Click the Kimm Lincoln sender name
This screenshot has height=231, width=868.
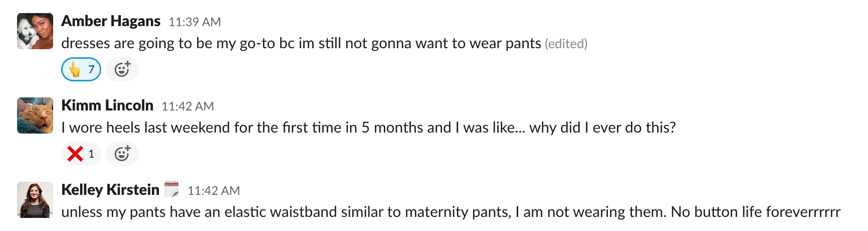pos(107,105)
